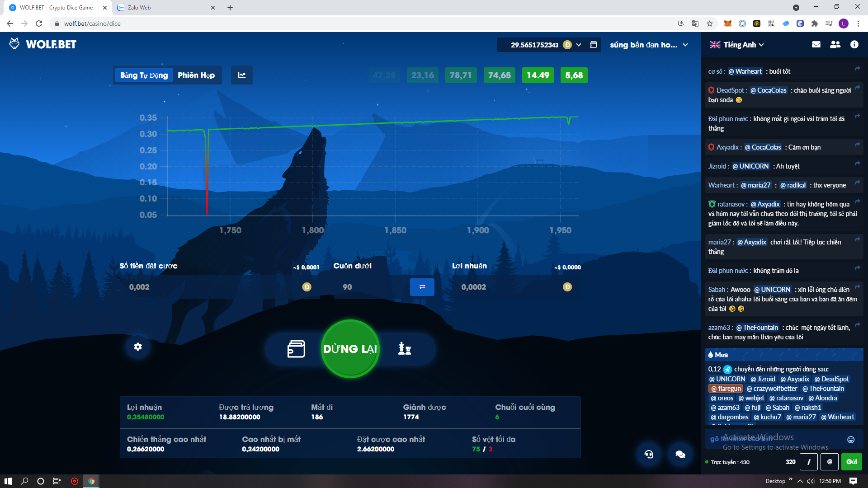Open the headset support icon
The image size is (868, 488).
click(x=649, y=454)
